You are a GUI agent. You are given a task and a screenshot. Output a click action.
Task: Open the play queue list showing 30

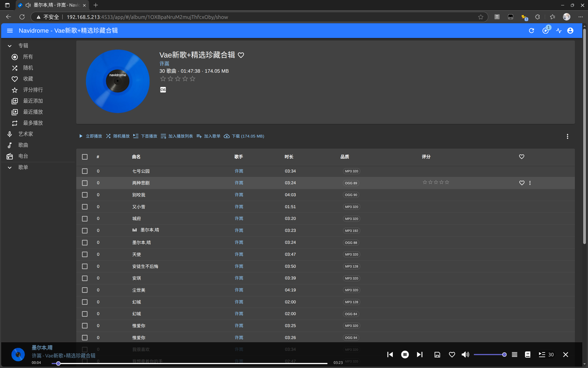[x=546, y=355]
